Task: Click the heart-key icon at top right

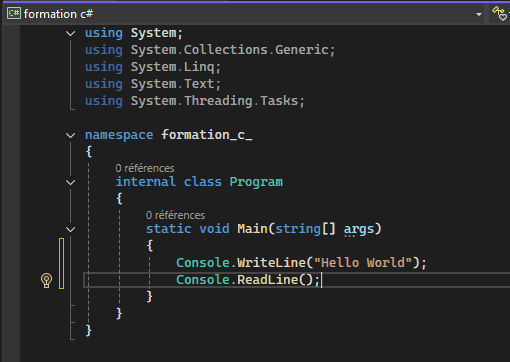Action: [500, 14]
